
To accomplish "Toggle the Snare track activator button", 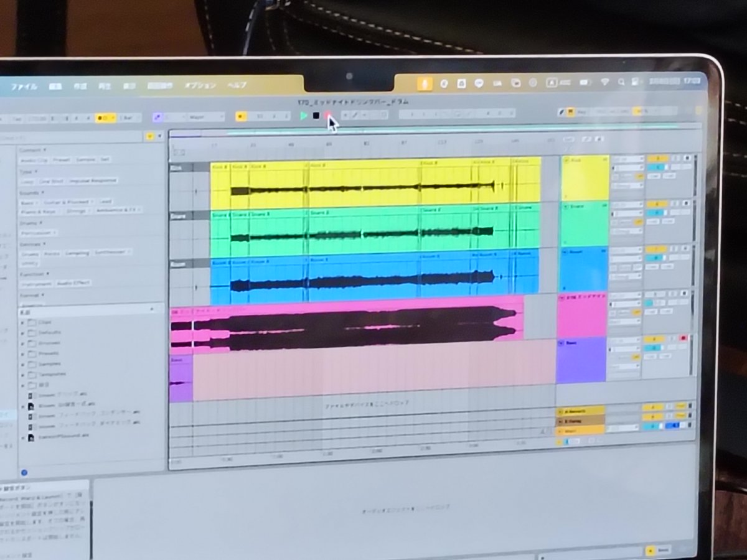I will [x=657, y=204].
